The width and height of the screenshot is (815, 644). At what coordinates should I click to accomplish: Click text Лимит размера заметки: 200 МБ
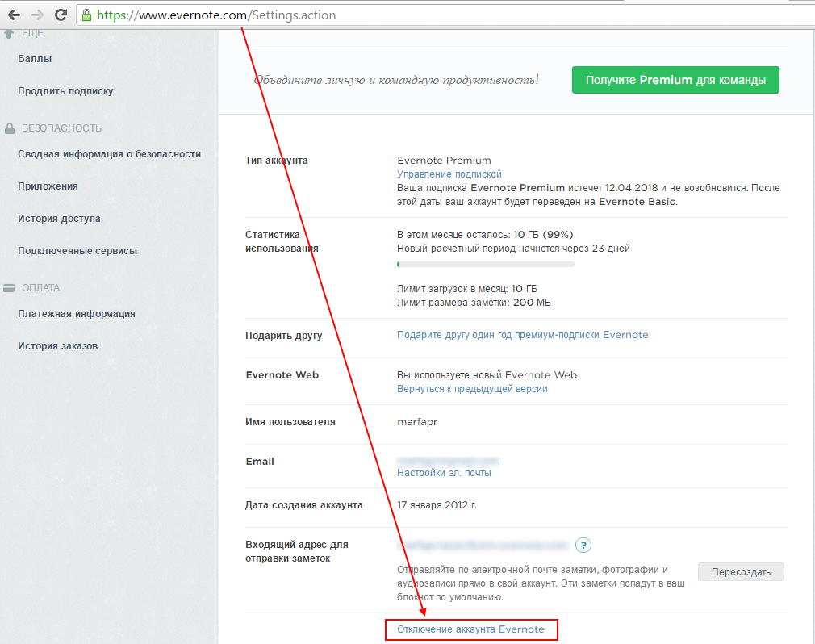pyautogui.click(x=474, y=303)
